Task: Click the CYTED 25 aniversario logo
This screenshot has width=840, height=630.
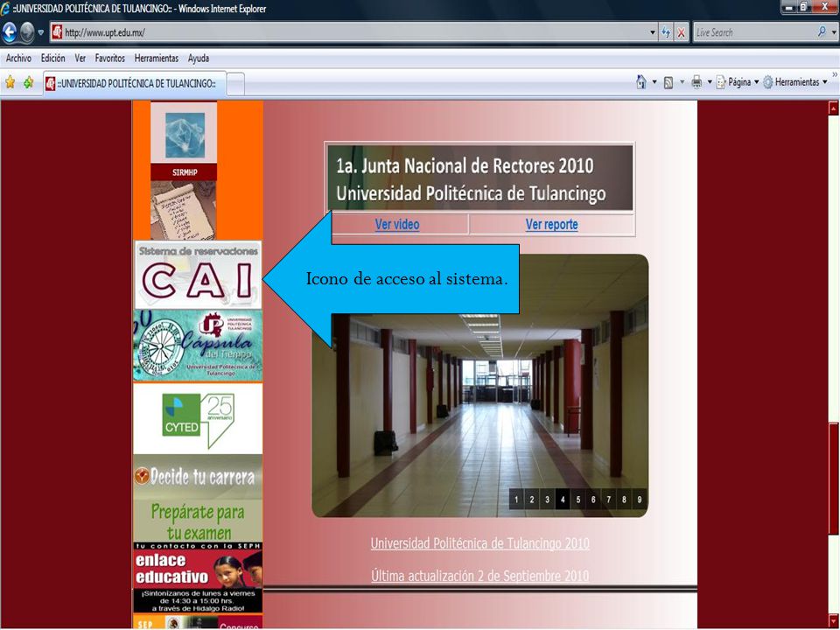Action: [x=198, y=419]
